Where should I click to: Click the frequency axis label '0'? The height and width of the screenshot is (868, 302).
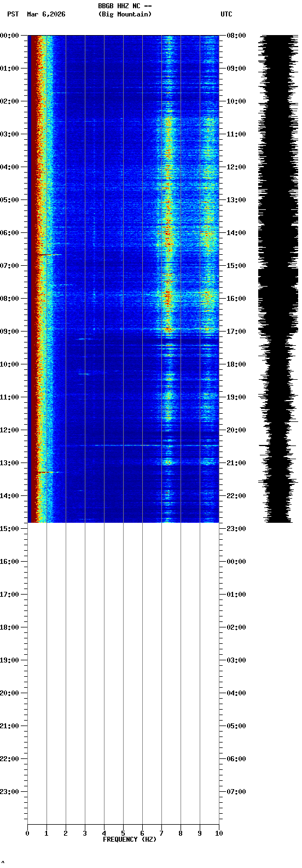pyautogui.click(x=27, y=834)
